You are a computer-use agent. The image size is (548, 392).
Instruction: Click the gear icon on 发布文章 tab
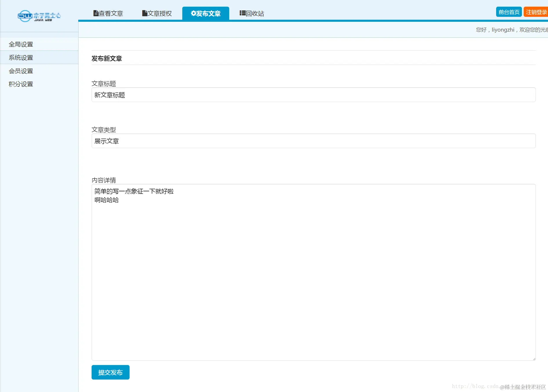[193, 13]
